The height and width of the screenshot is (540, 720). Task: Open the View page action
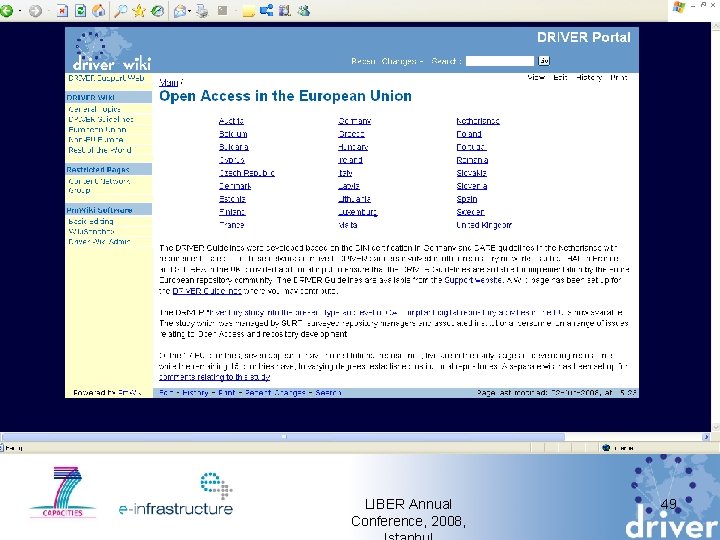point(536,78)
